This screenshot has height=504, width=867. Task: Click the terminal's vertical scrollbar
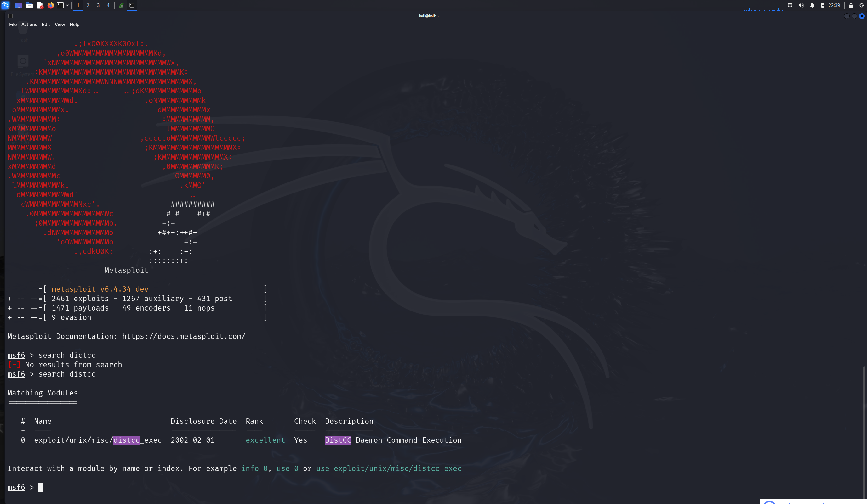[864, 430]
